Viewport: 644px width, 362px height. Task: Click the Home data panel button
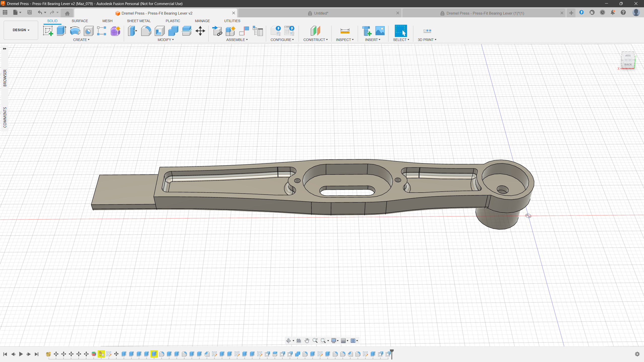click(x=67, y=13)
